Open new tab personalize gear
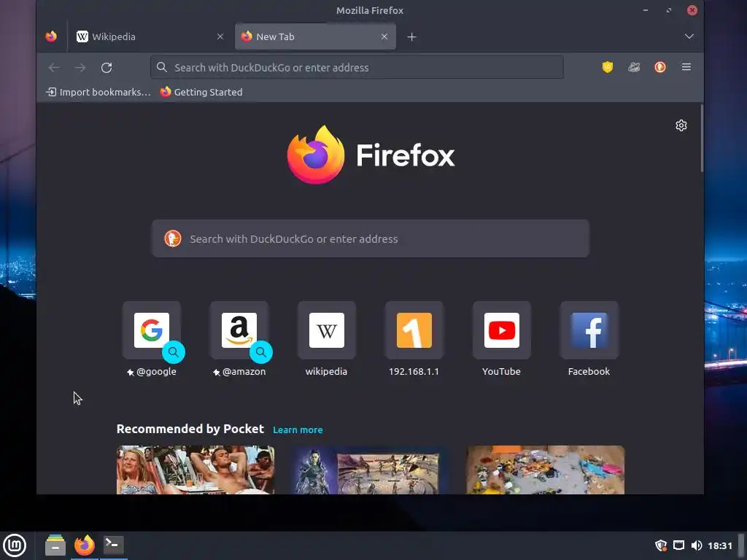 (x=681, y=125)
